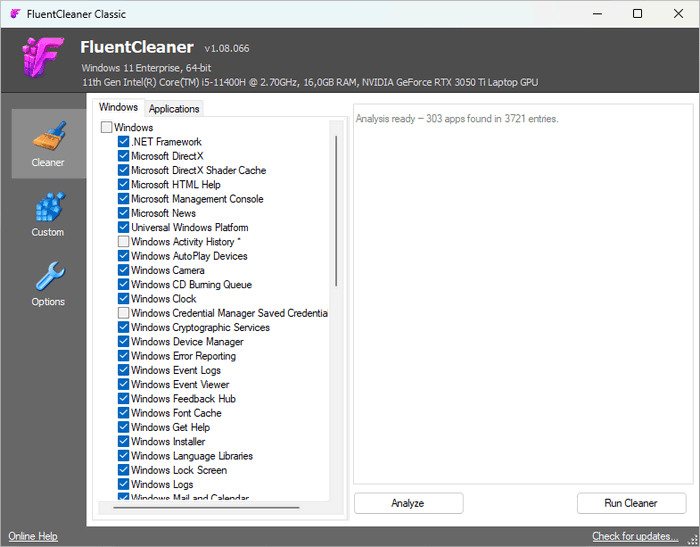Uncheck Microsoft Management Console

click(123, 199)
